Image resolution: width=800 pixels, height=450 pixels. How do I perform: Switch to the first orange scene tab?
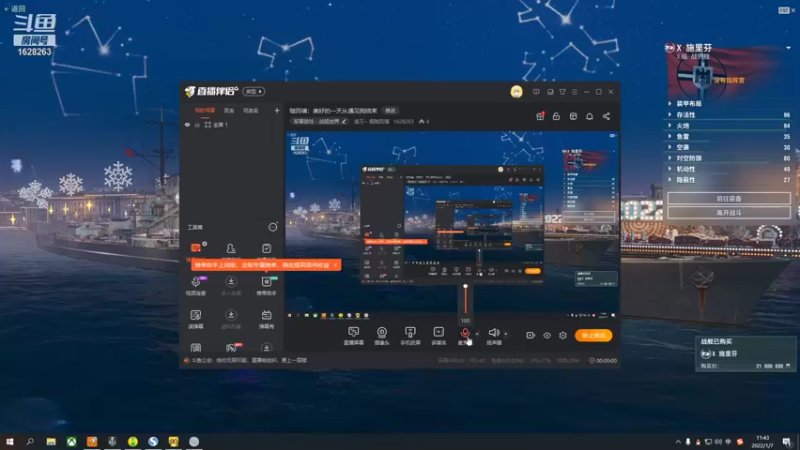[205, 110]
